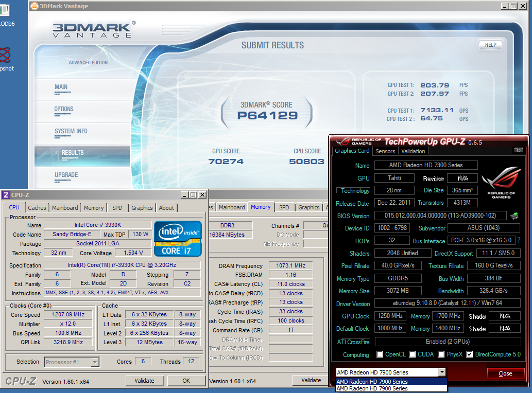Viewport: 532px width, 393px height.
Task: Click the Core Voltage value 1.504 V
Action: [133, 253]
